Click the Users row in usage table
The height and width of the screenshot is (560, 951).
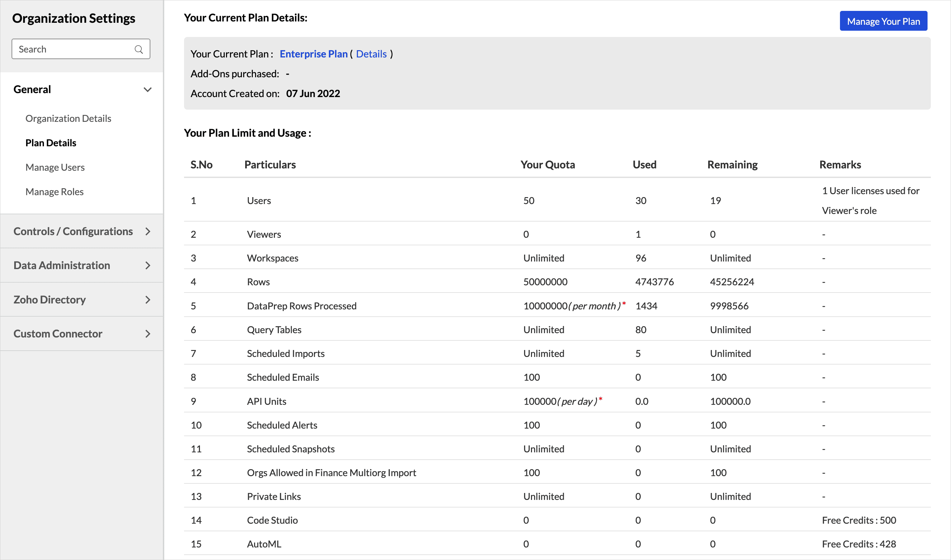click(259, 201)
